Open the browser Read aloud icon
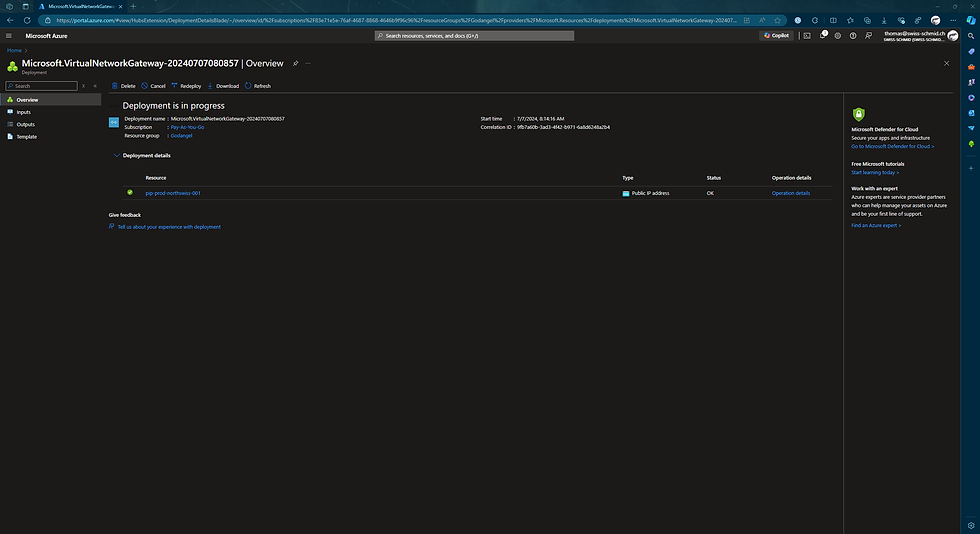Screen dimensions: 980x534 pyautogui.click(x=762, y=20)
